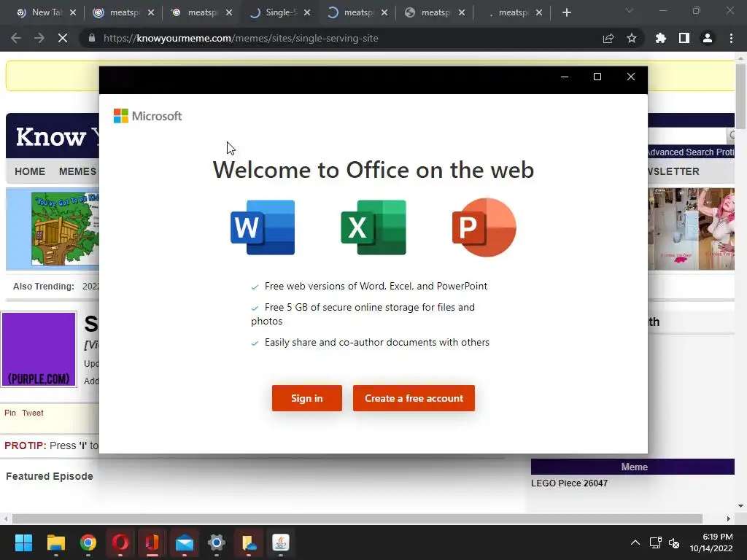
Task: Click the address bar URL
Action: tap(241, 38)
